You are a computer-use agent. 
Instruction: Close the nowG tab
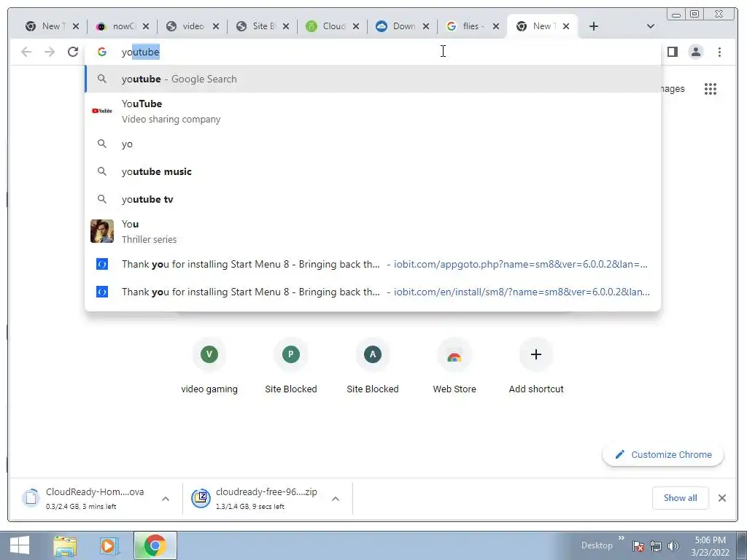146,26
